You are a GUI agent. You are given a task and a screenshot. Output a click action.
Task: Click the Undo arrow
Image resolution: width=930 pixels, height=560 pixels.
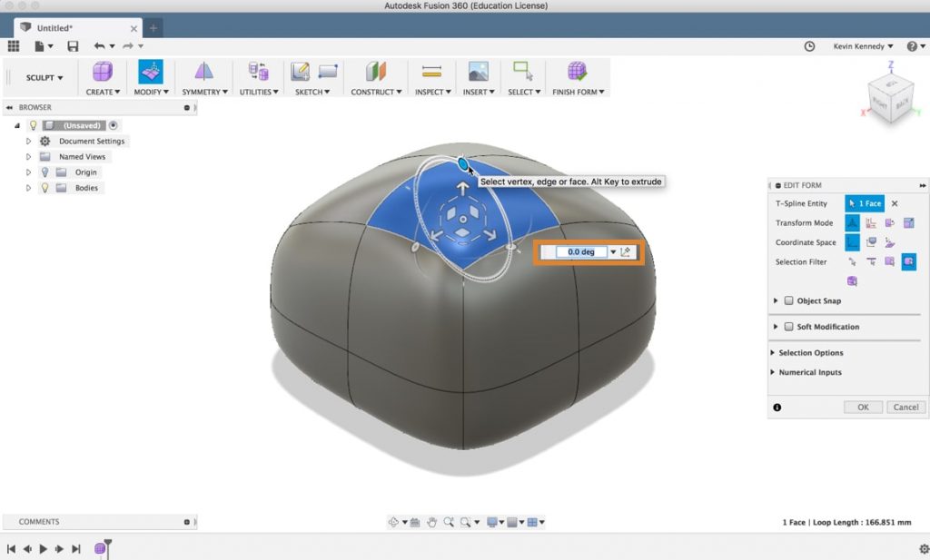99,46
